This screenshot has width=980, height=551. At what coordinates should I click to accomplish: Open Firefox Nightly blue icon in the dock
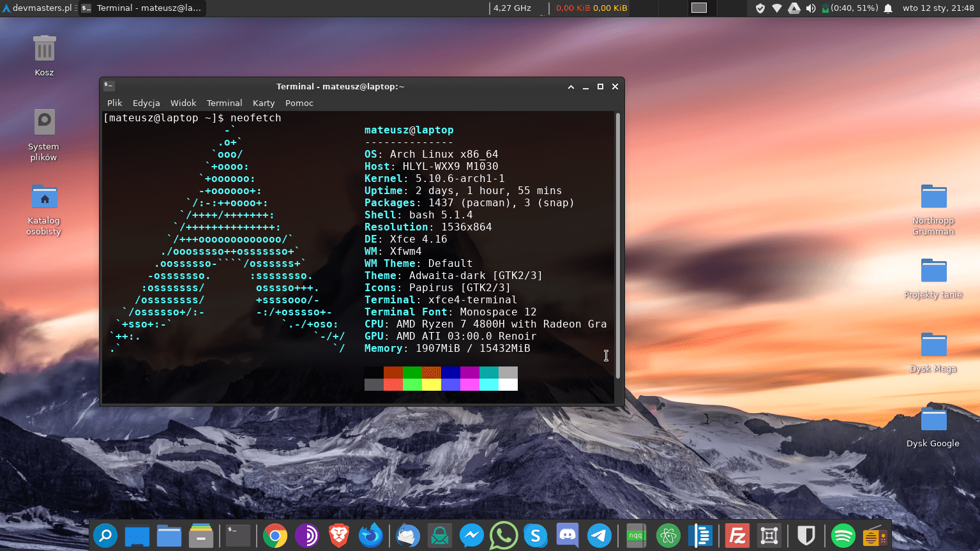371,536
